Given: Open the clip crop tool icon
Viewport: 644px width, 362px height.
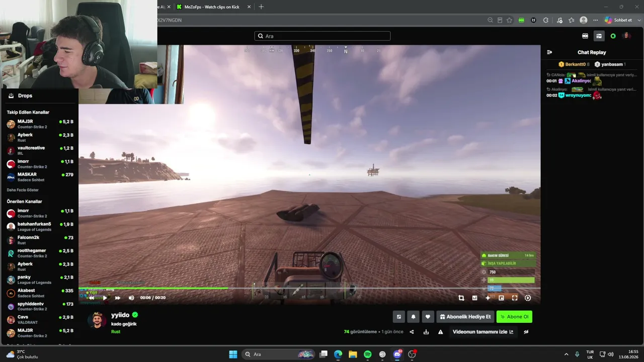Looking at the screenshot, I should [461, 298].
